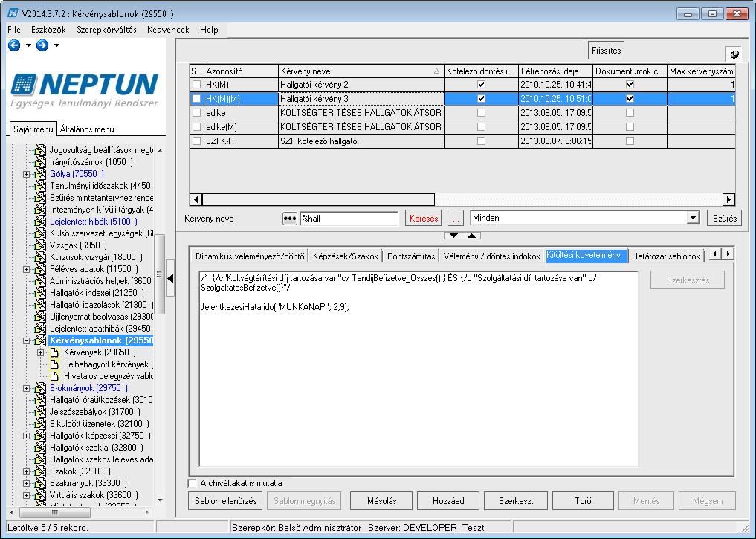Click the pin icon beside Frissítés
This screenshot has height=539, width=756.
click(x=734, y=54)
